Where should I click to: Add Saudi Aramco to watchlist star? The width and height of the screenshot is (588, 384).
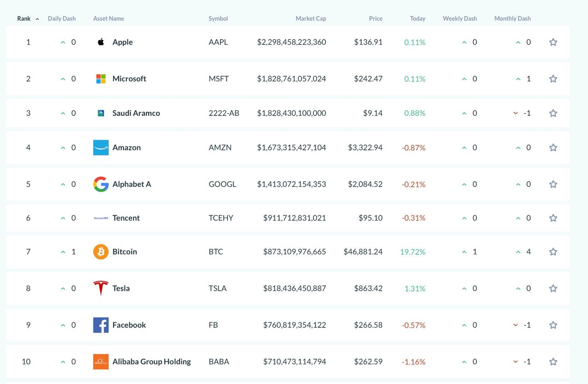click(x=553, y=113)
